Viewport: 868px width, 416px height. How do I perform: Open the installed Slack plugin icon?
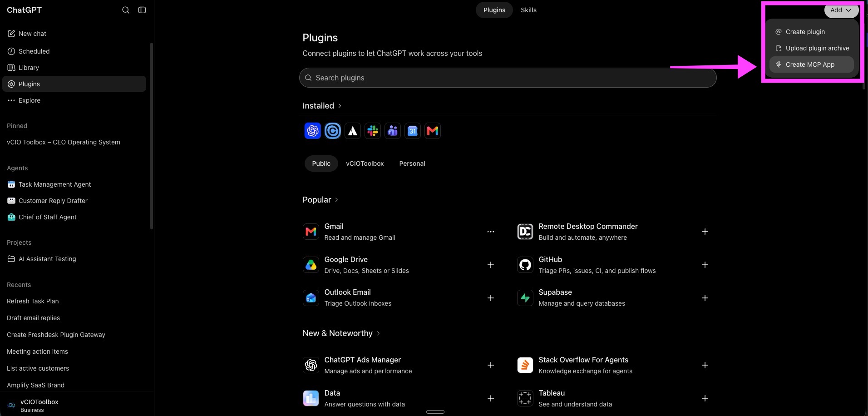click(373, 131)
